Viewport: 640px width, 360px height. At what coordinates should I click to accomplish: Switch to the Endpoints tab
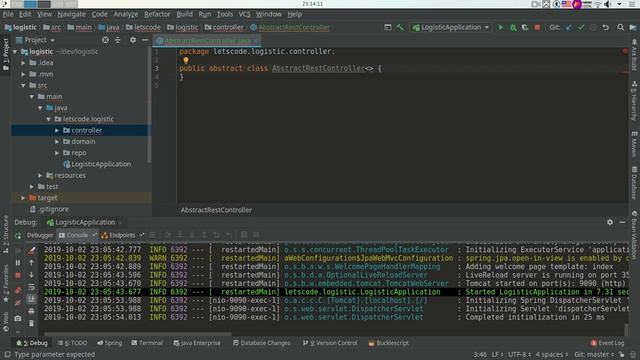[122, 235]
